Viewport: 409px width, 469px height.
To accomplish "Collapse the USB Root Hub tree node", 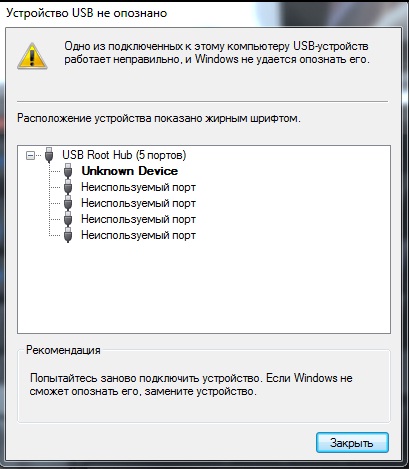I will (30, 155).
